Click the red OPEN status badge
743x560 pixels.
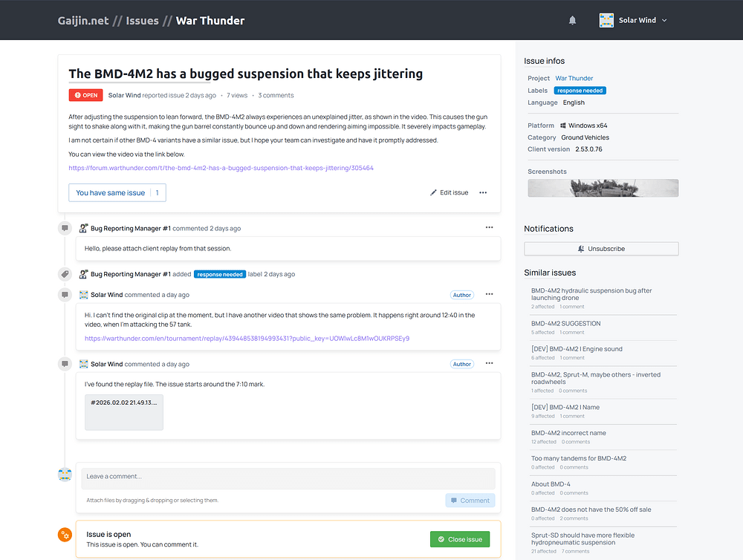tap(85, 95)
